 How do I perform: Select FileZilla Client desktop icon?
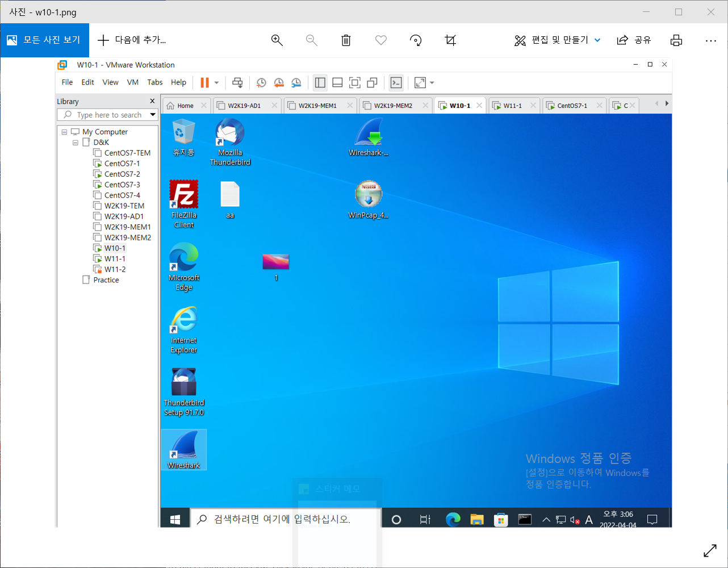point(184,204)
